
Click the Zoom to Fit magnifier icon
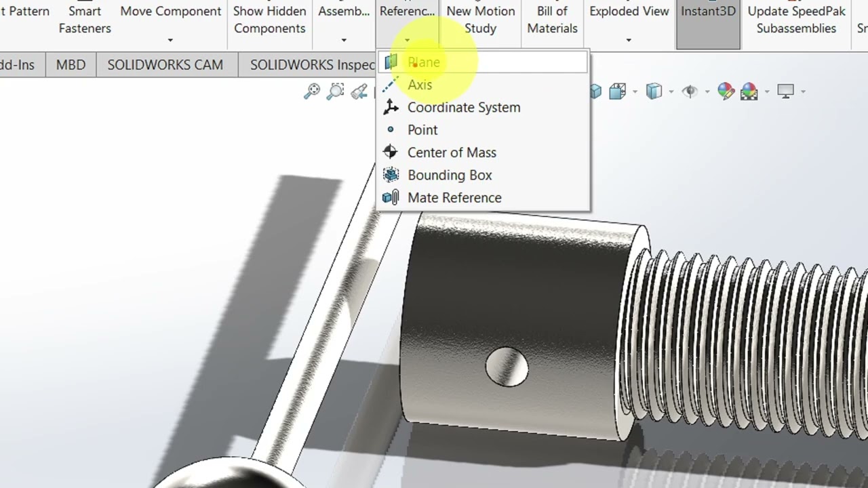pyautogui.click(x=312, y=91)
